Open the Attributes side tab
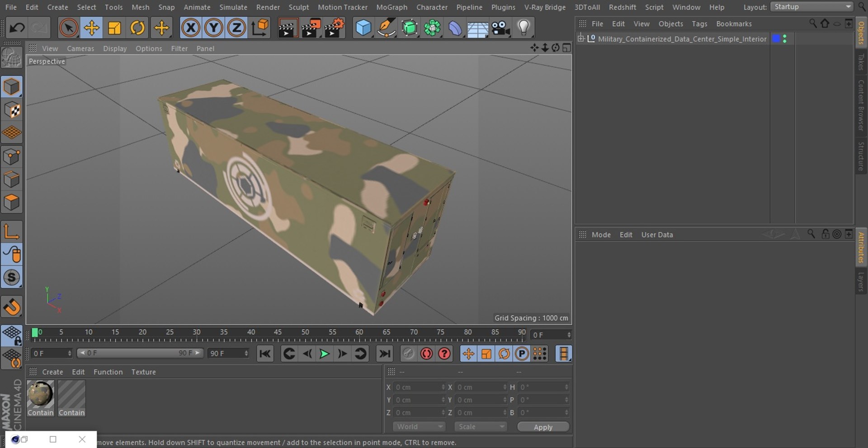 point(861,247)
